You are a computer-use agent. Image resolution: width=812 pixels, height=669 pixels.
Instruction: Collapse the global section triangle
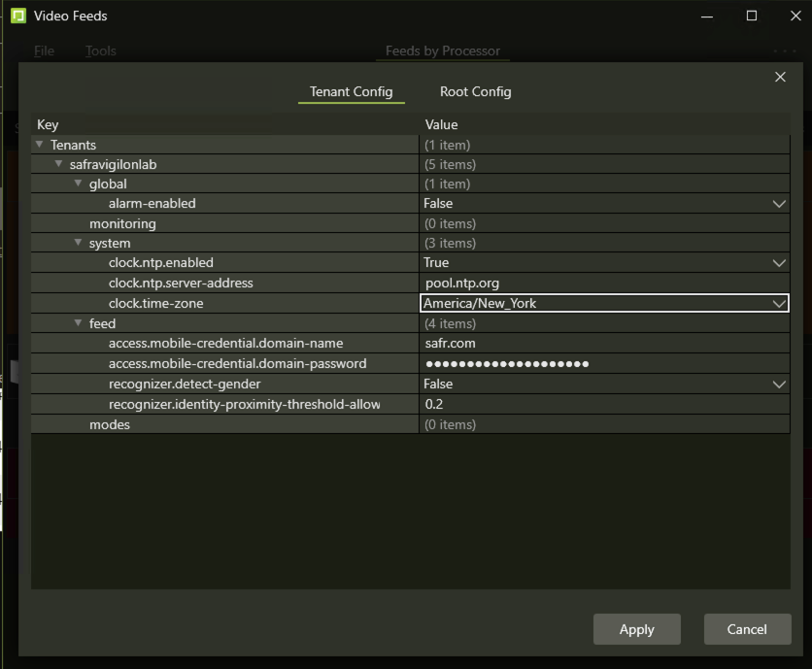click(x=79, y=184)
